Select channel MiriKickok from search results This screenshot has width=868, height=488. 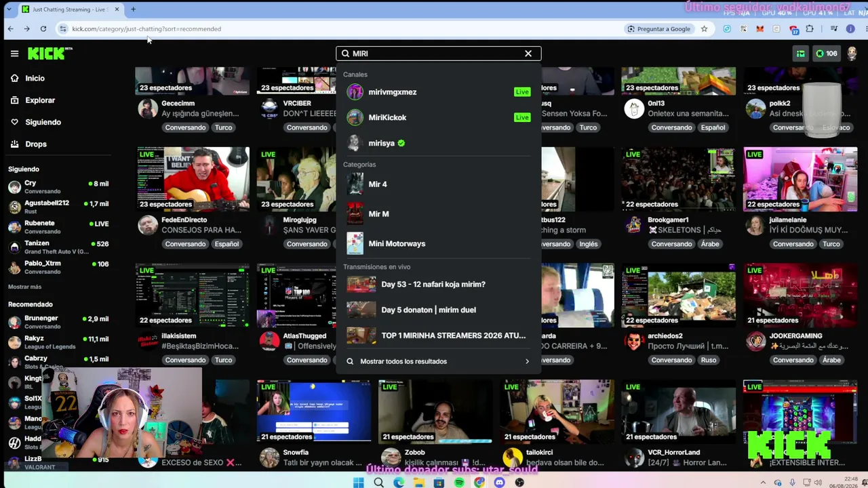[x=438, y=118]
